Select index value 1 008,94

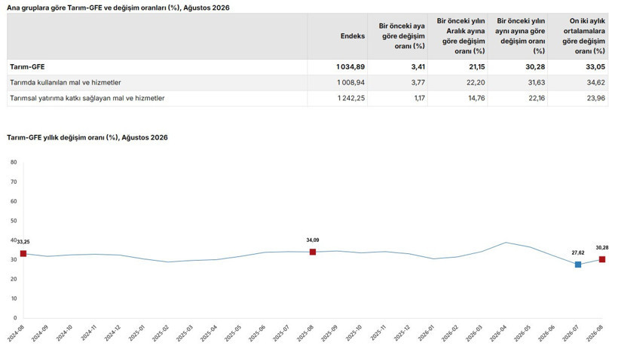351,83
